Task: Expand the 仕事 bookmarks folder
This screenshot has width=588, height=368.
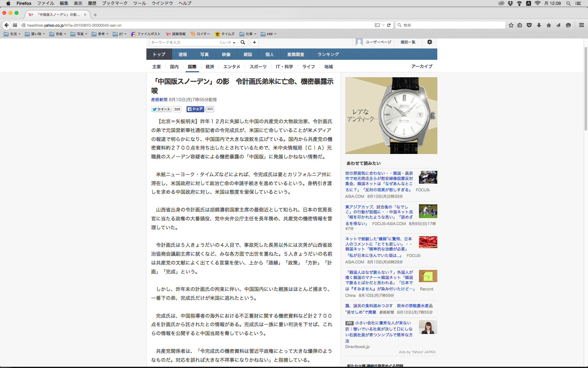Action: tap(248, 34)
